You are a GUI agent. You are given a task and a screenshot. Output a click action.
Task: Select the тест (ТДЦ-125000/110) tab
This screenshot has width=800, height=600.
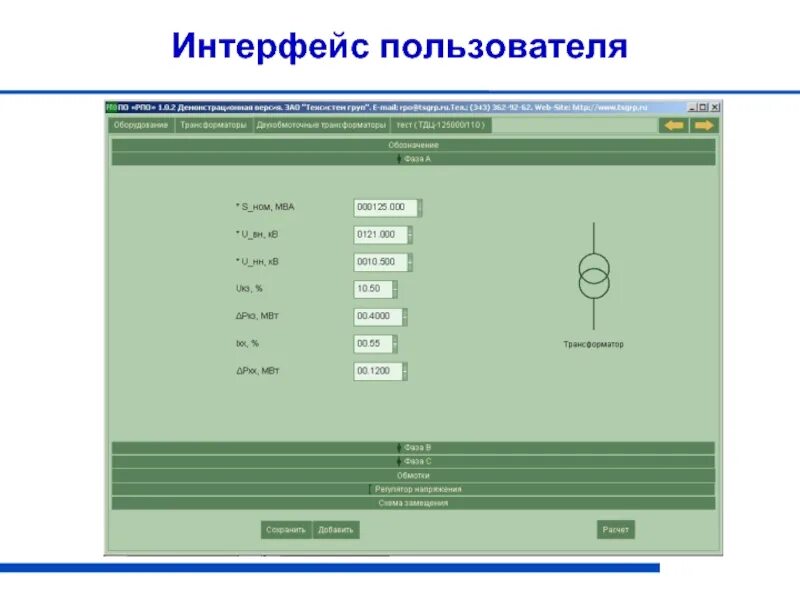click(x=441, y=125)
